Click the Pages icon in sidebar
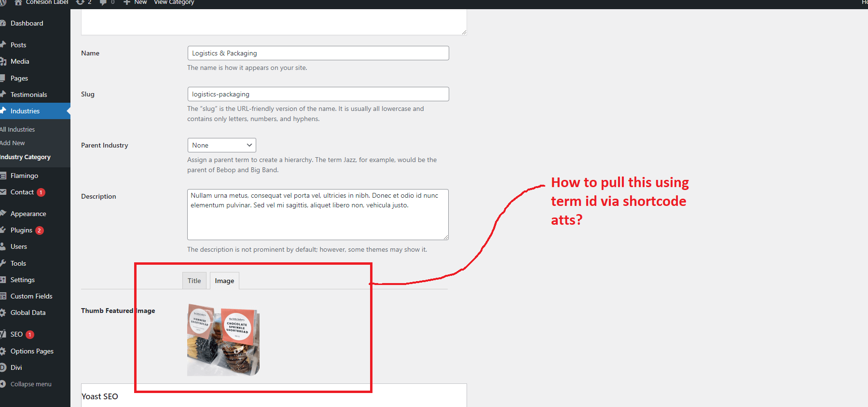The width and height of the screenshot is (868, 407). [2, 78]
